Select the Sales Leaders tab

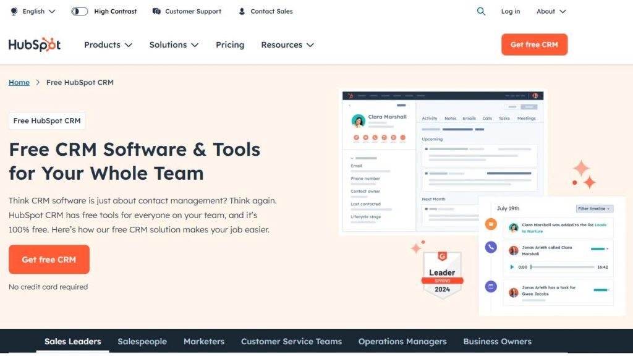pos(73,341)
